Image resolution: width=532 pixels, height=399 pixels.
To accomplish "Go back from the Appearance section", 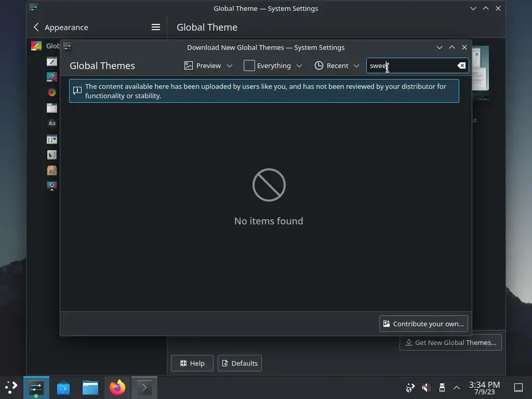I will (36, 27).
